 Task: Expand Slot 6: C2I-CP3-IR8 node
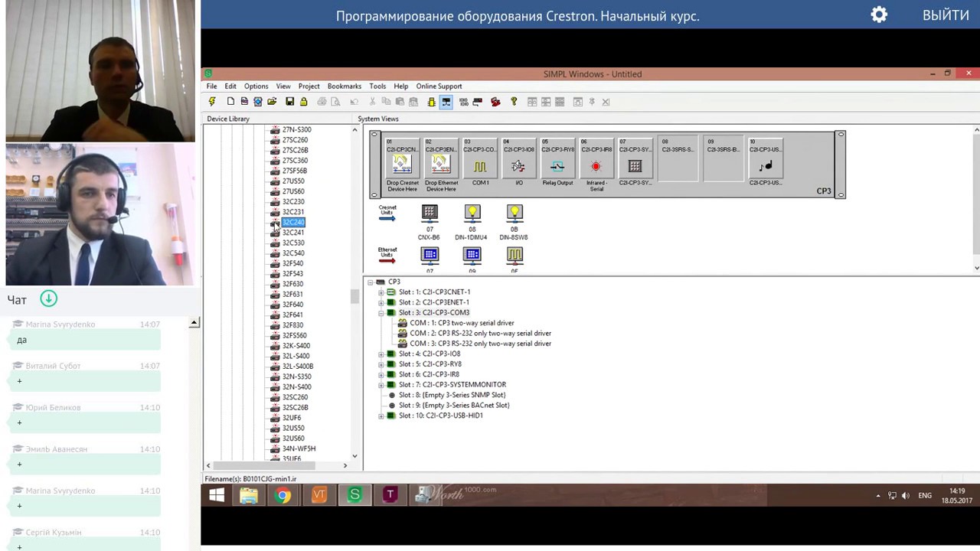click(381, 375)
